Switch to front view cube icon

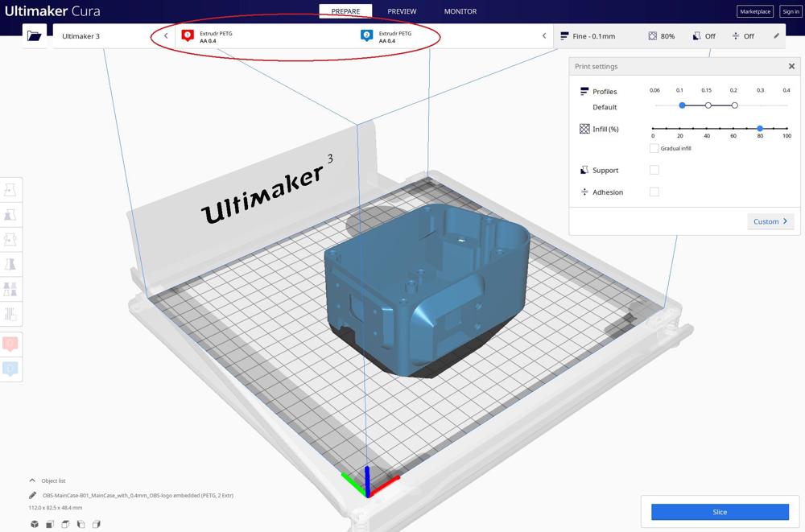[x=50, y=524]
